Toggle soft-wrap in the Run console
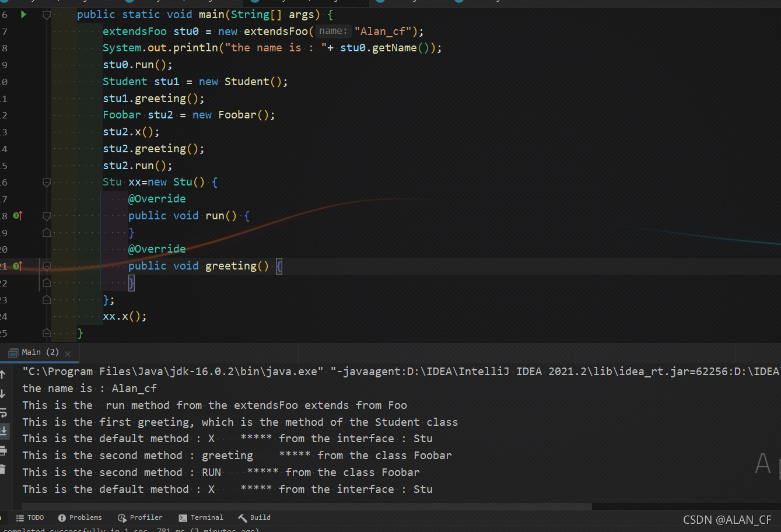The width and height of the screenshot is (781, 532). (x=3, y=412)
